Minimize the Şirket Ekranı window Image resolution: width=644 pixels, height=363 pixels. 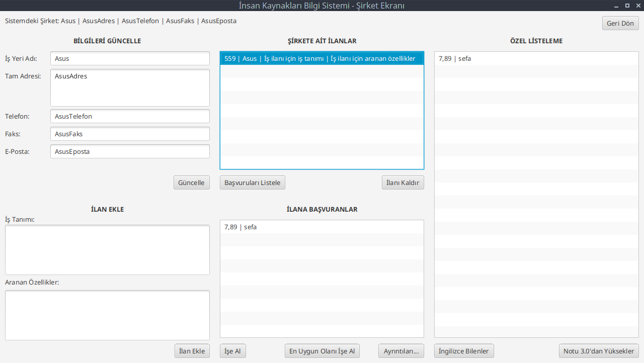[616, 6]
